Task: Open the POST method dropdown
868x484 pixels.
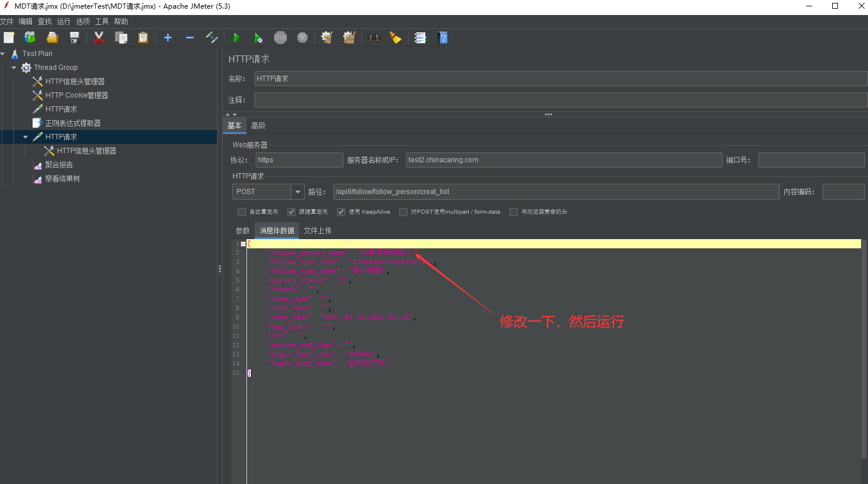Action: pos(298,192)
